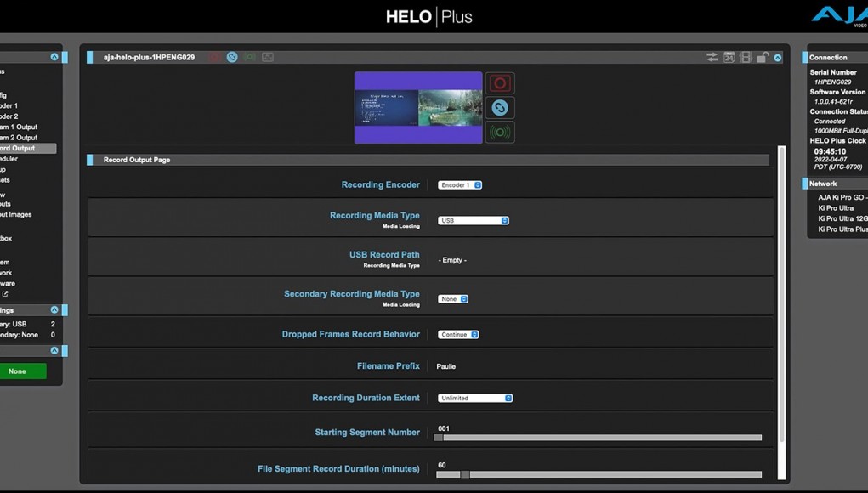The width and height of the screenshot is (868, 493).
Task: Select Record Output in sidebar
Action: (x=28, y=148)
